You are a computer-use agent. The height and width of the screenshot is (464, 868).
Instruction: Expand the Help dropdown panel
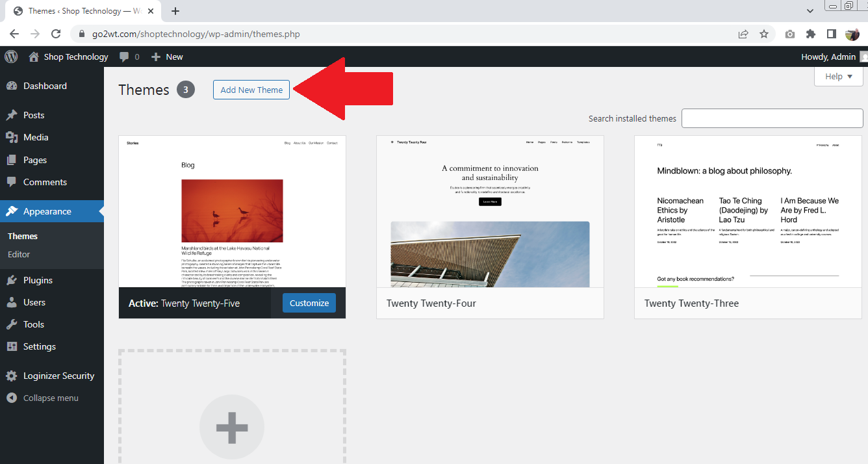tap(839, 76)
